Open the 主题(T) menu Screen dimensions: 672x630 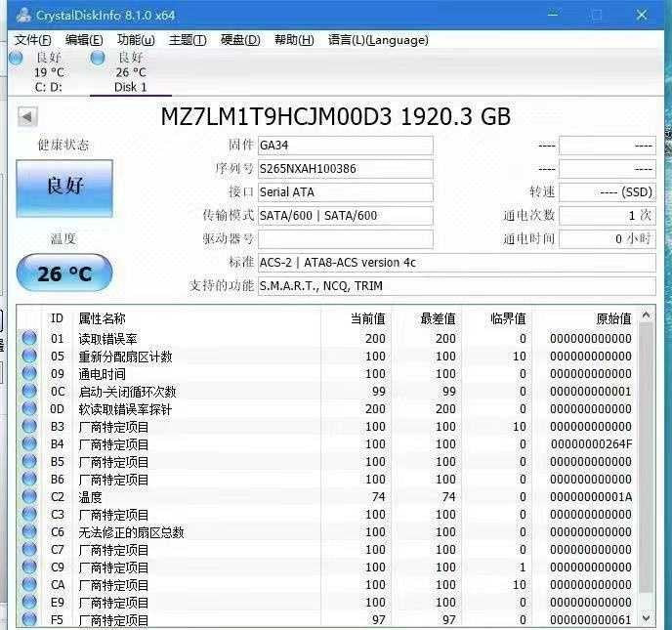(x=188, y=40)
